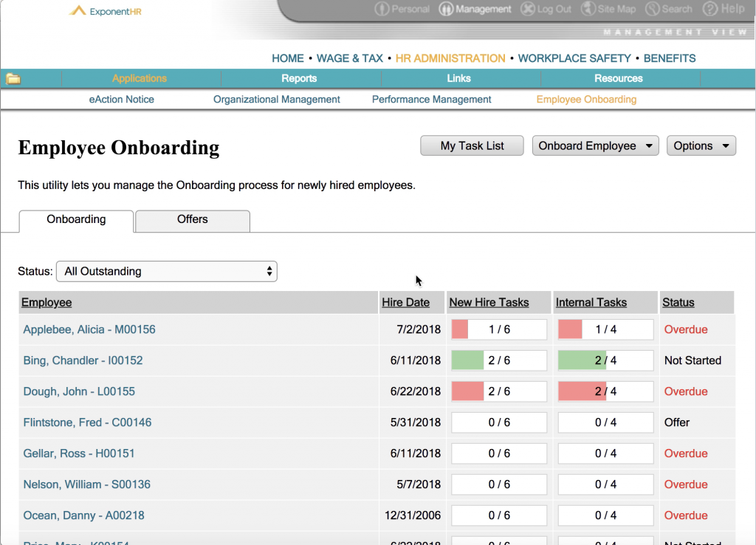Screen dimensions: 756x545
Task: Open Applebee, Alicia's employee record
Action: (x=89, y=329)
